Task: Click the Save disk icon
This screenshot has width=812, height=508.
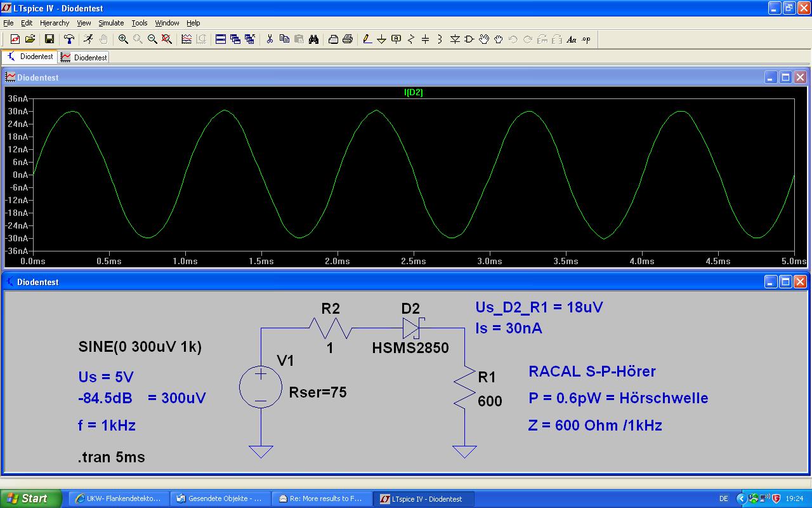Action: 49,39
